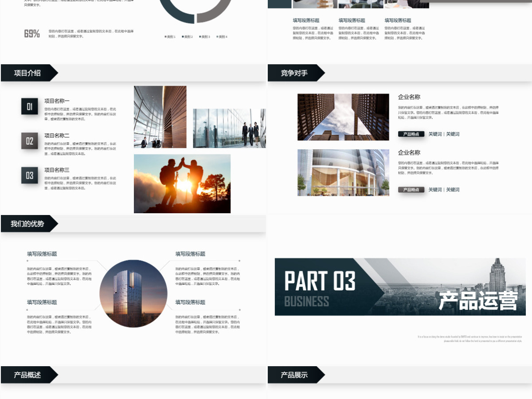
Task: Open the business people walking photo
Action: (230, 129)
